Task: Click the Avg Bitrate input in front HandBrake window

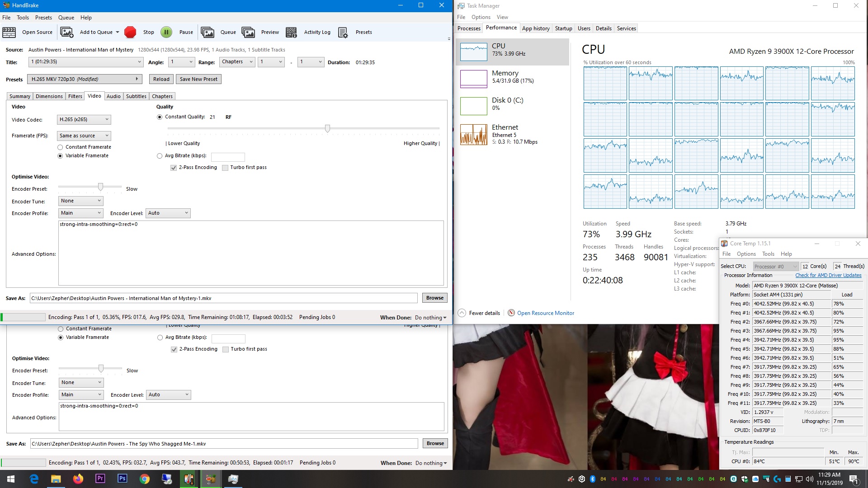Action: point(228,157)
